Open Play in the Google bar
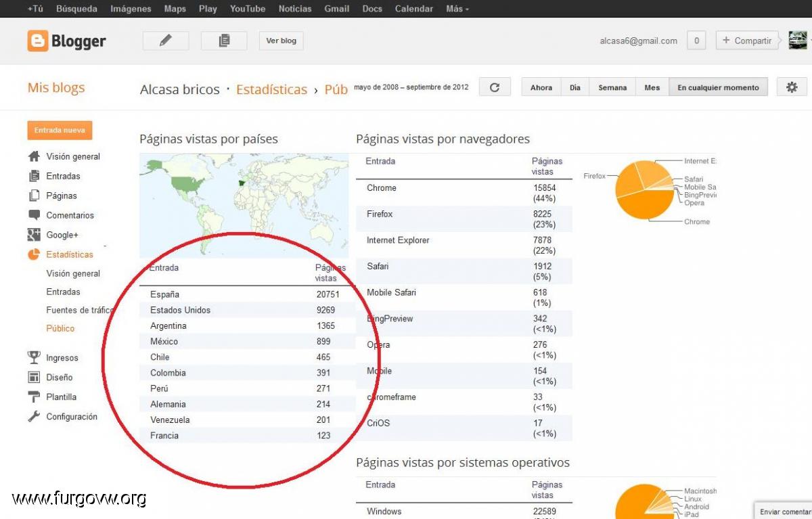 click(208, 9)
